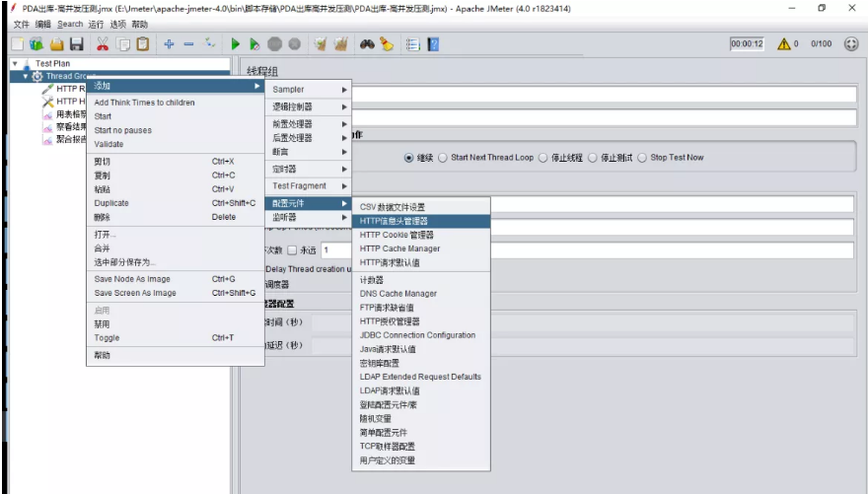Click Toggle in context menu
This screenshot has width=868, height=494.
click(x=175, y=338)
